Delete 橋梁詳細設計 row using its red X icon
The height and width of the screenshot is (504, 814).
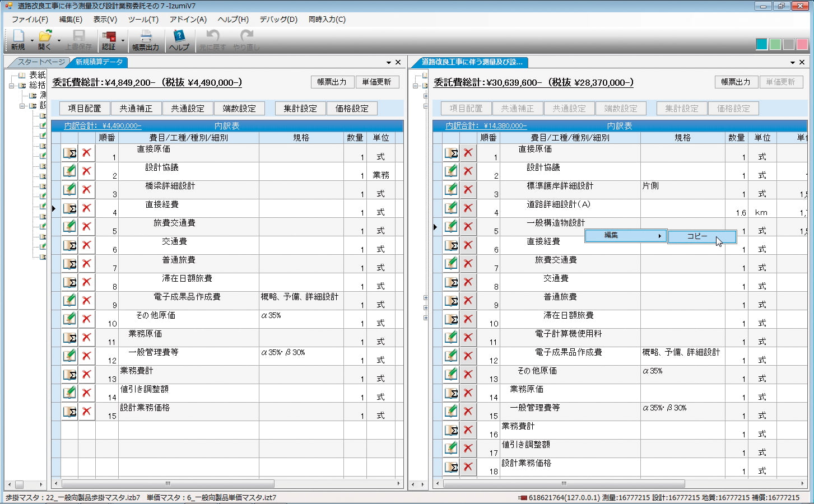[x=86, y=190]
